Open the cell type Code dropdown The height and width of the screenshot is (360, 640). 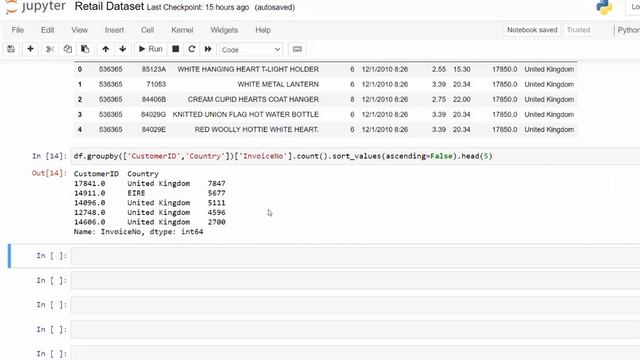click(251, 49)
